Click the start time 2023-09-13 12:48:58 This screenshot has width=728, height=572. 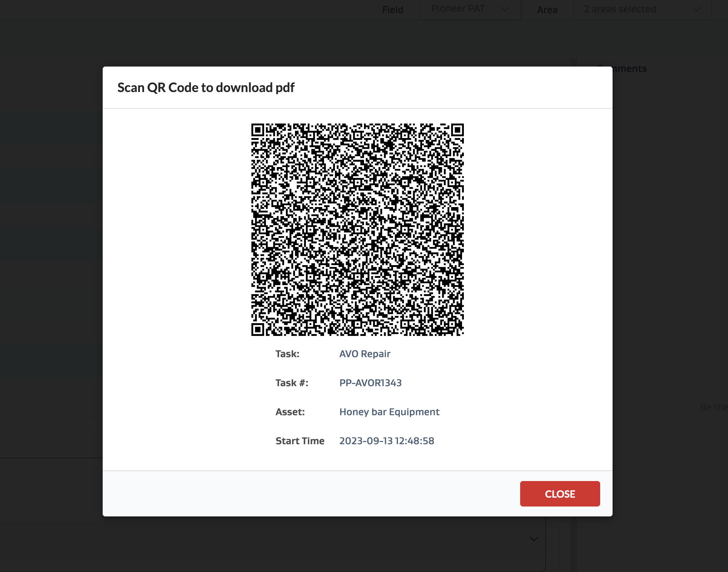point(386,441)
